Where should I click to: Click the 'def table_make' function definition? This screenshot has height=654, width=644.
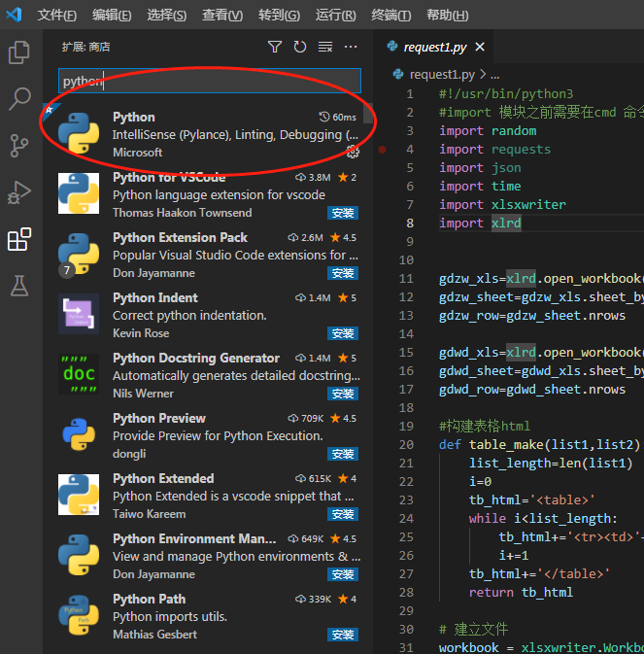point(541,445)
